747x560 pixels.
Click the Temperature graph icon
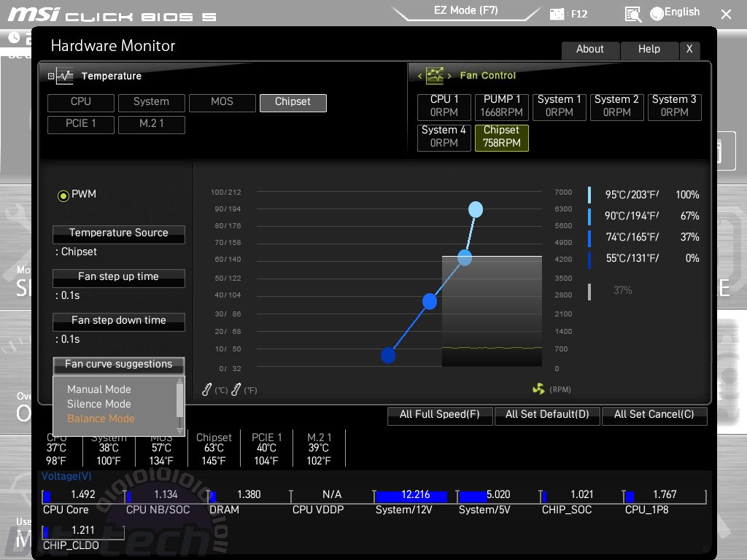point(64,76)
